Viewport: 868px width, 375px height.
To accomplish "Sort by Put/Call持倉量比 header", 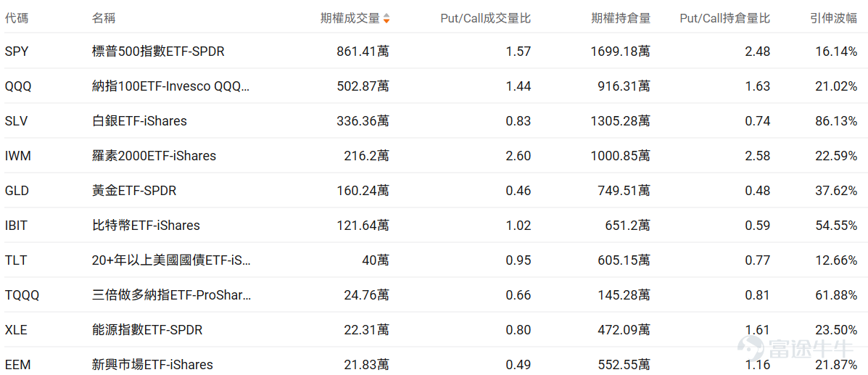I will click(724, 18).
